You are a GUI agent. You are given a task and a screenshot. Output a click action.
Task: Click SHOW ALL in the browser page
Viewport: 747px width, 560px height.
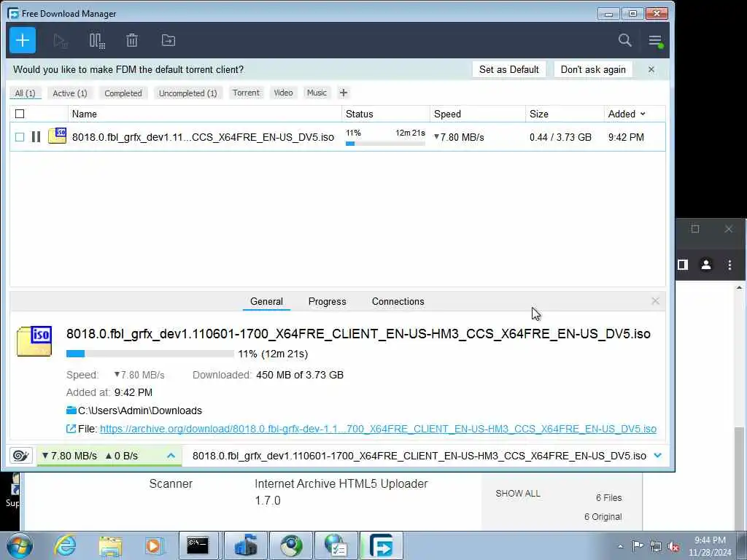pyautogui.click(x=518, y=494)
